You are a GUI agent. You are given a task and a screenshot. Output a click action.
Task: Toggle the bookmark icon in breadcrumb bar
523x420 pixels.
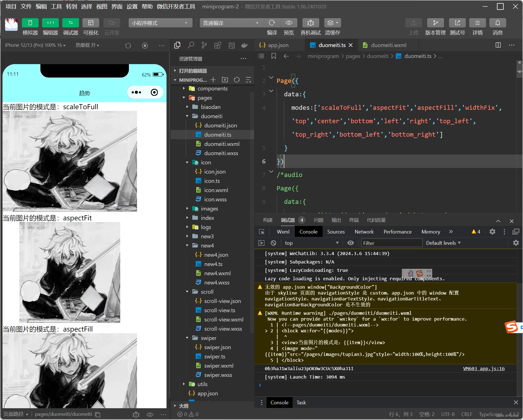(x=274, y=56)
